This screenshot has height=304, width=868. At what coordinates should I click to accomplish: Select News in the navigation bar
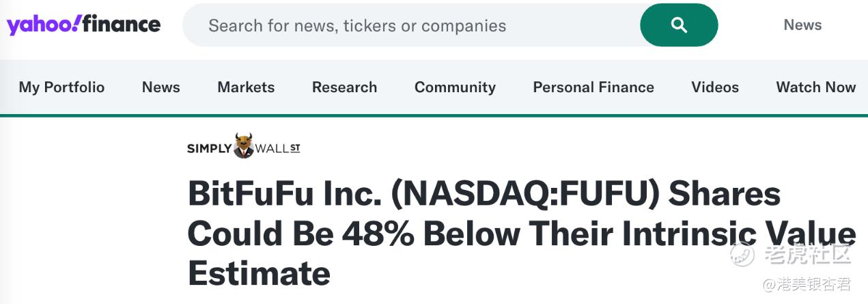pos(161,87)
